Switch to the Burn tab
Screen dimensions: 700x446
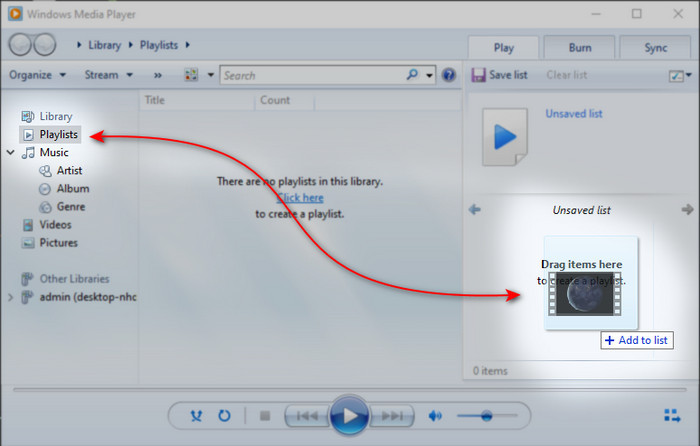point(579,48)
